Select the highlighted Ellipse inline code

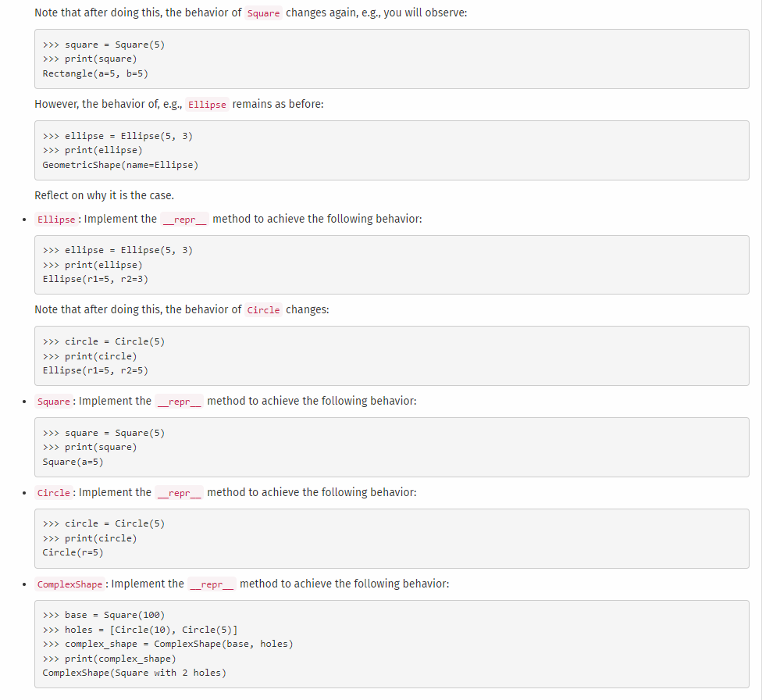coord(207,104)
